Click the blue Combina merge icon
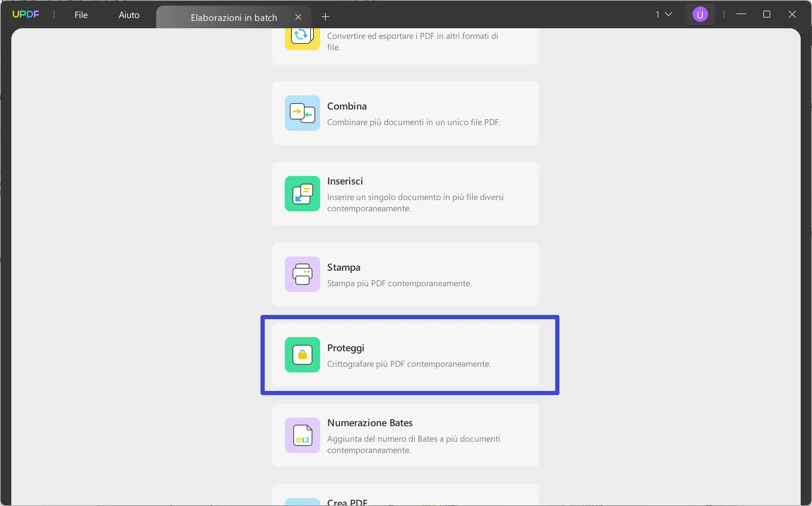This screenshot has width=812, height=506. (302, 113)
